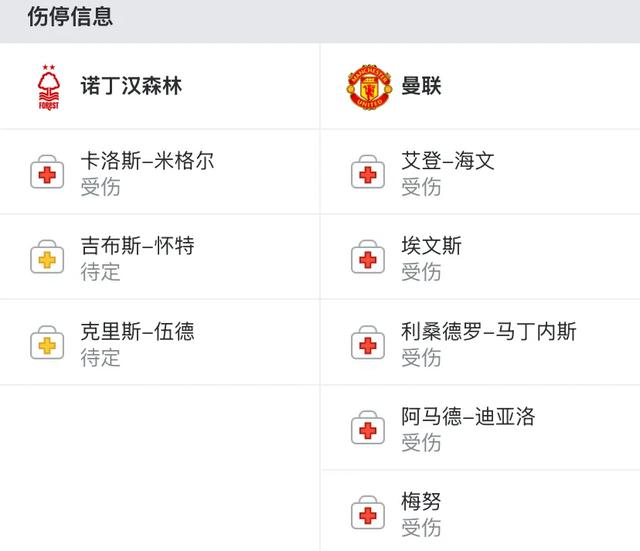
Task: Click yellow medical kit icon beside 吉布斯-怀特
Action: point(47,257)
